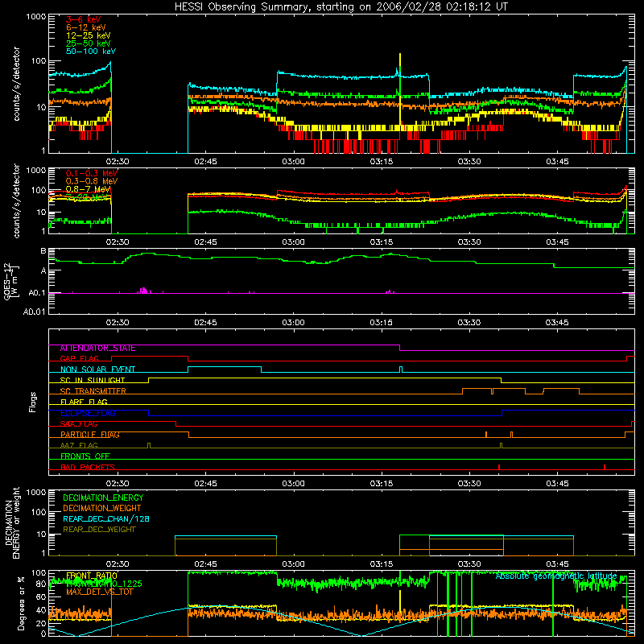Click the 0.3-0.8 MeV legend label
Image resolution: width=644 pixels, height=644 pixels.
coord(92,181)
